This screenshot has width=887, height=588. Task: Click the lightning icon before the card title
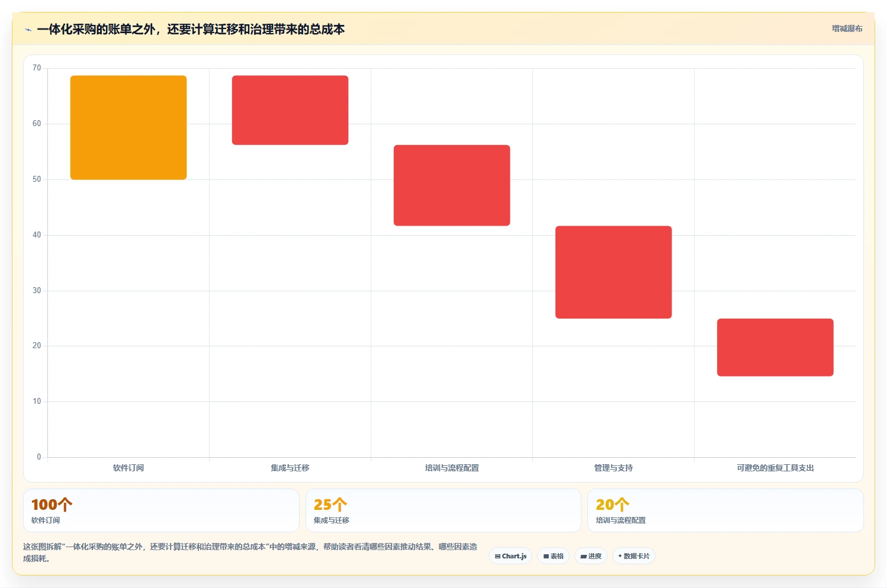[28, 30]
